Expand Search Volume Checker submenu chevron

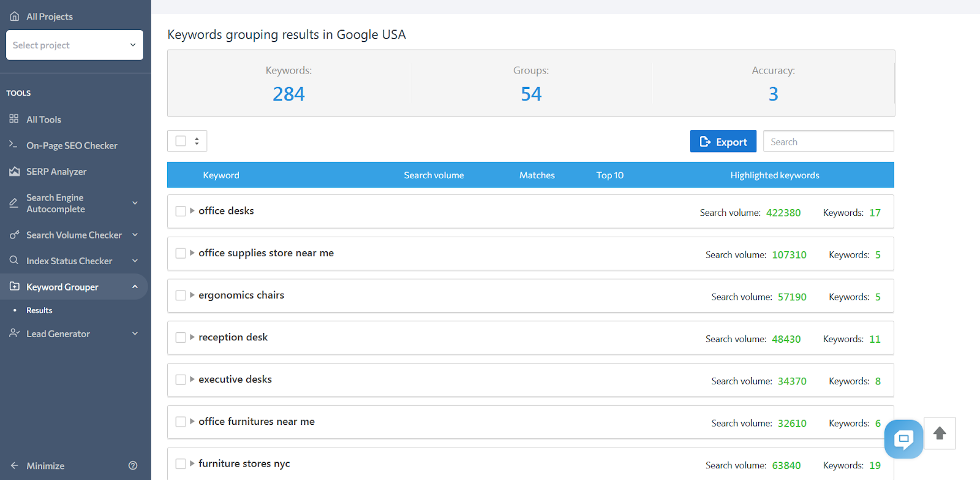(x=135, y=235)
